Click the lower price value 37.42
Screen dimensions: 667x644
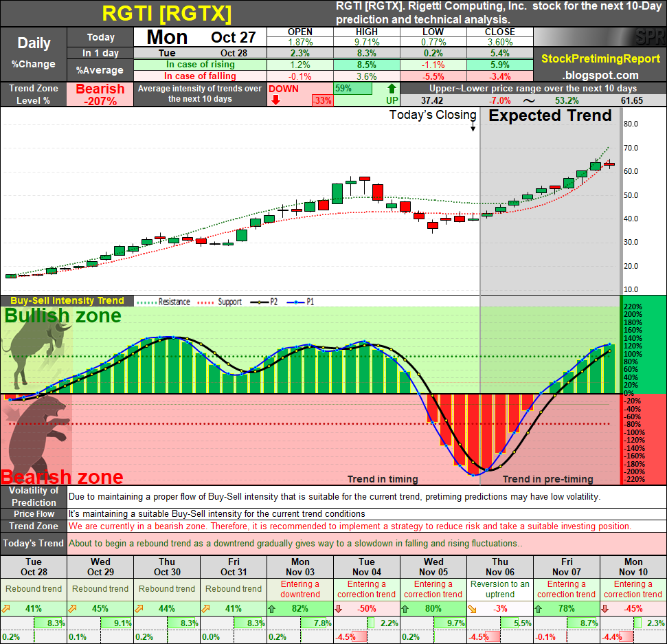[x=432, y=101]
